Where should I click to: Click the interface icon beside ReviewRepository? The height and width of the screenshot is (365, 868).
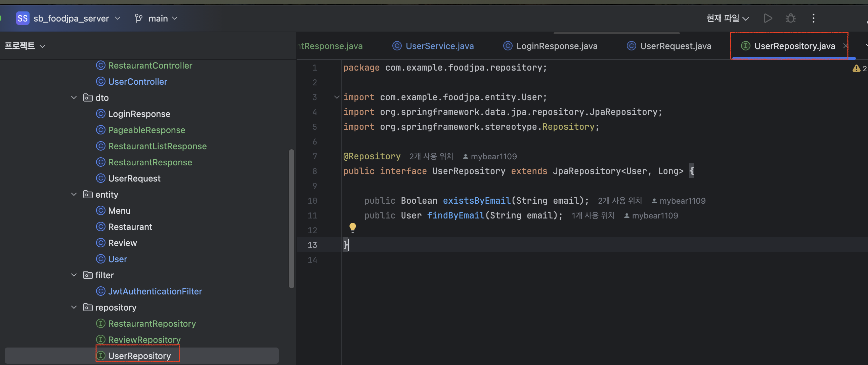pyautogui.click(x=101, y=339)
